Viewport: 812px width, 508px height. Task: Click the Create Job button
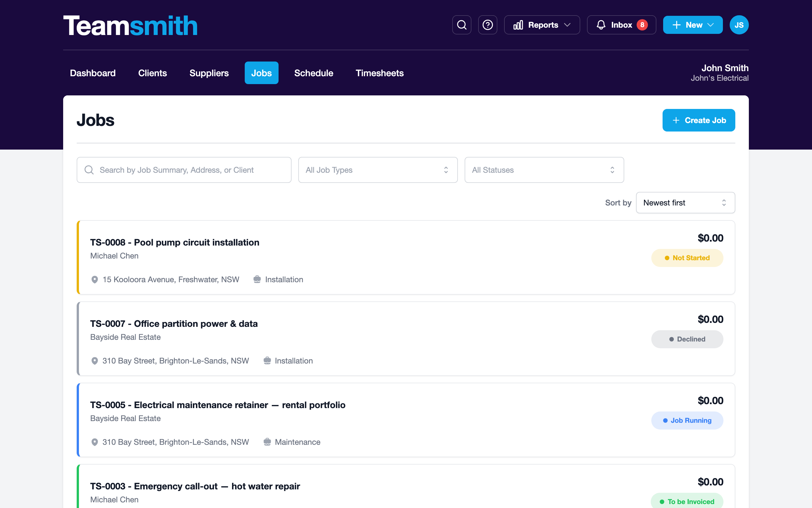(x=699, y=120)
